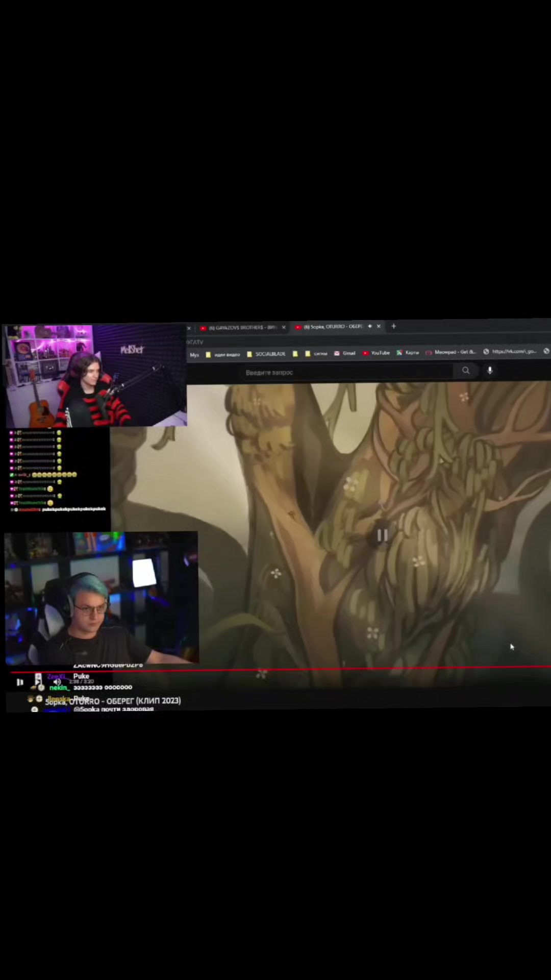
Task: Click the pause overlay on the video
Action: (382, 535)
